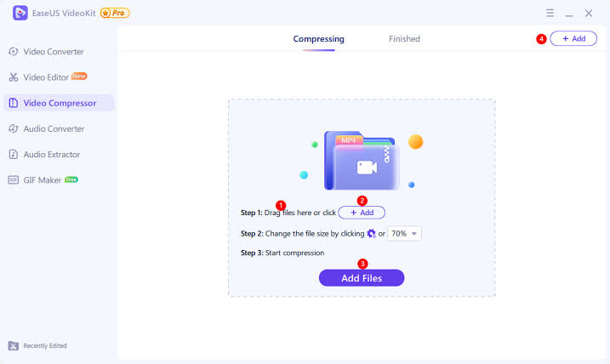Click the 'Step 3: Start compression' text
The image size is (610, 364).
click(x=282, y=253)
